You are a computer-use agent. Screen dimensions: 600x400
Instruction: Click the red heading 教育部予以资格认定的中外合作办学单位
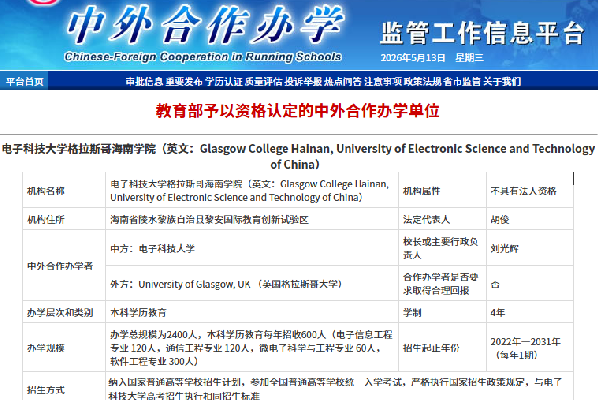(297, 111)
